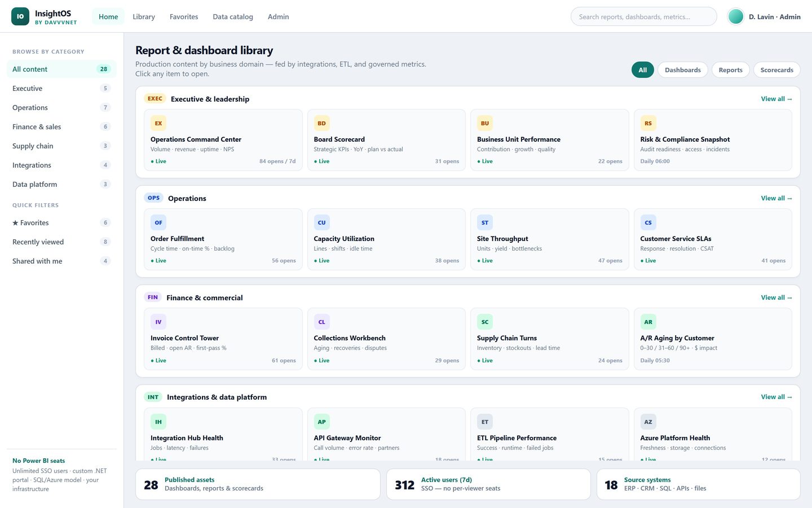Open the Board Scorecard title
Viewport: 812px width, 508px height.
339,139
